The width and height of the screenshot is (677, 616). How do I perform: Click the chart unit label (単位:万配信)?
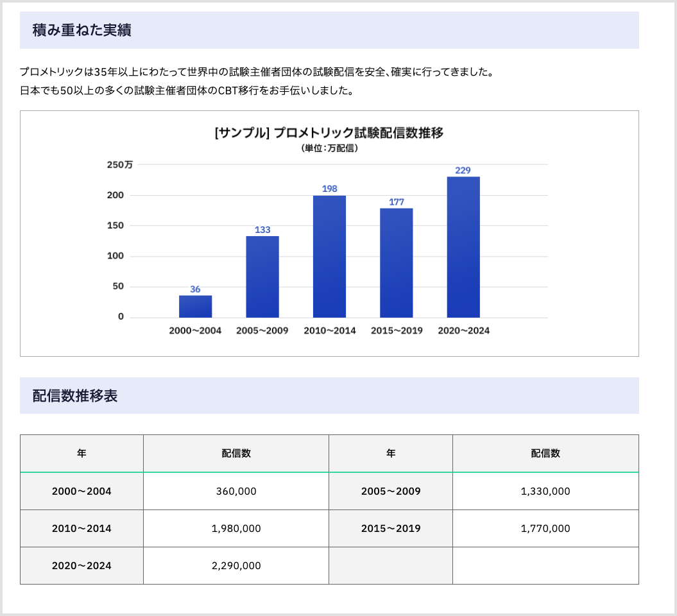[x=329, y=148]
